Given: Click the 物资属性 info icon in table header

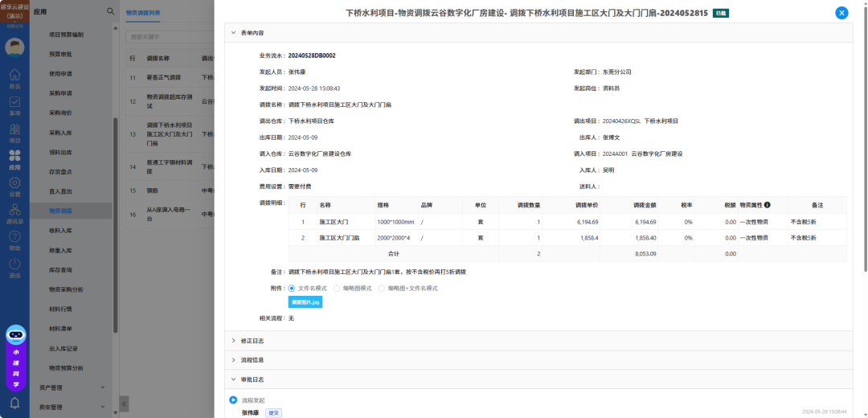Looking at the screenshot, I should pos(767,205).
